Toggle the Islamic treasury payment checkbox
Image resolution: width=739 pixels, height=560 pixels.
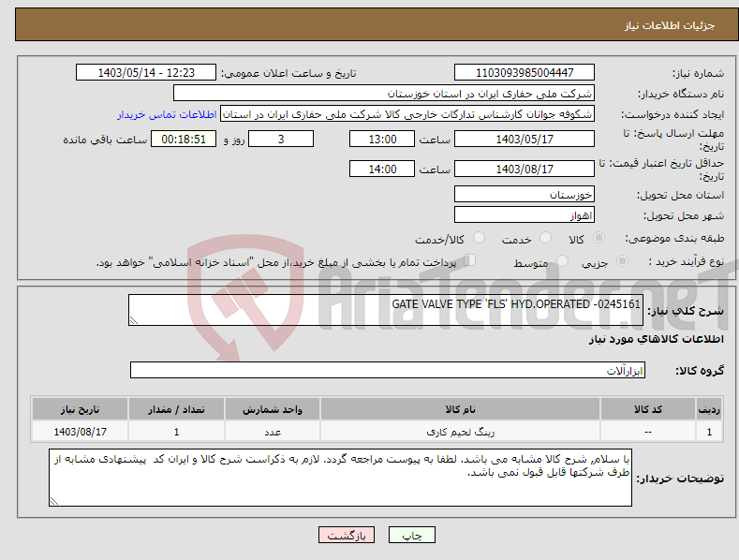pos(469,260)
